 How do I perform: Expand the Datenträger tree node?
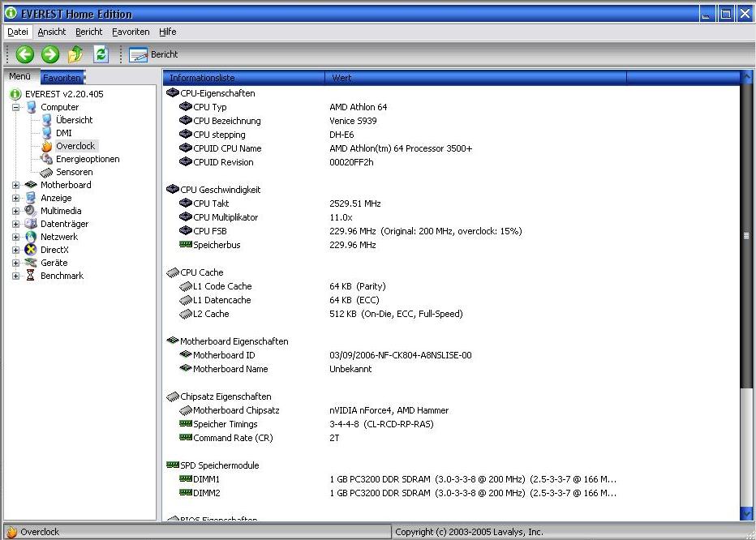[x=16, y=225]
